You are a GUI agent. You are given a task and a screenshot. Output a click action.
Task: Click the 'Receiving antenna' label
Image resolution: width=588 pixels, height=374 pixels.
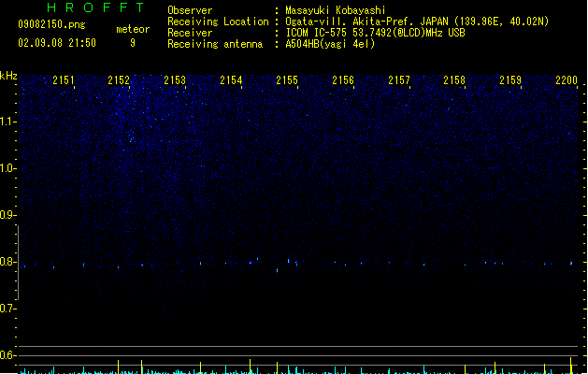(x=215, y=44)
